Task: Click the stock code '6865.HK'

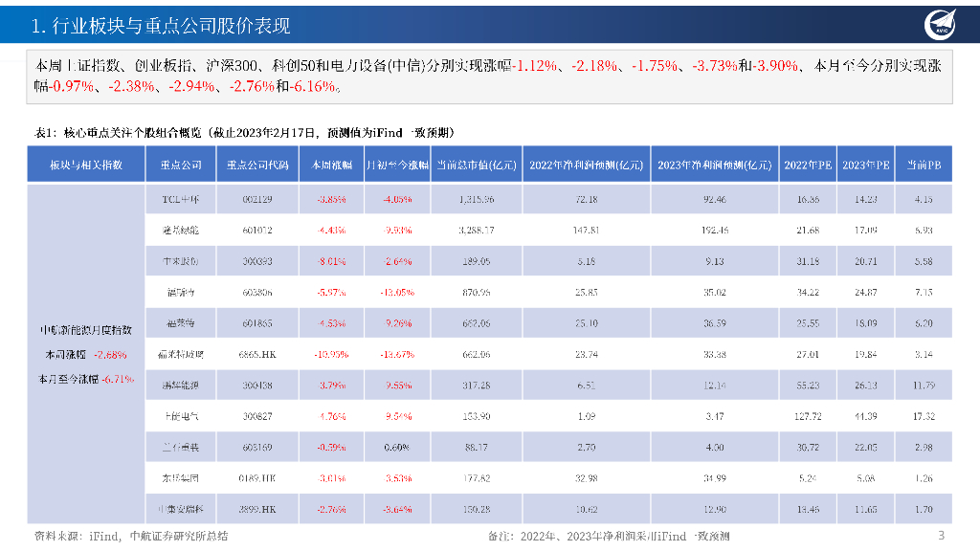Action: [x=257, y=354]
